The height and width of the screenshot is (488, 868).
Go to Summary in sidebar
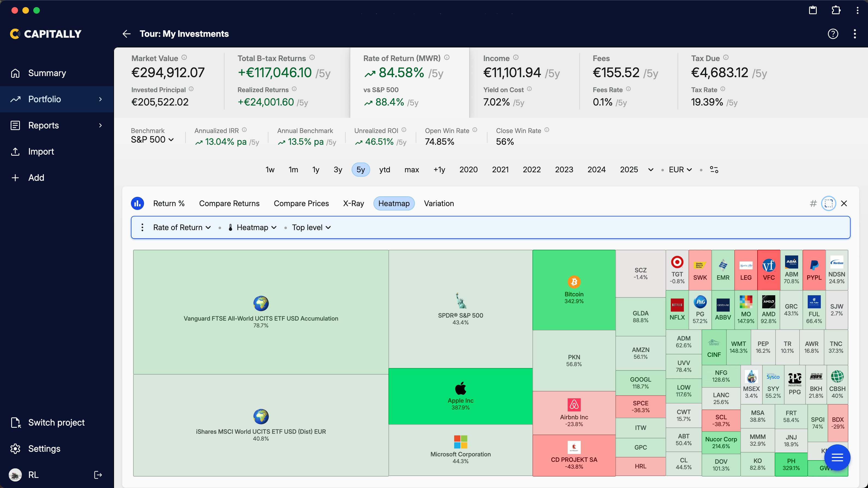57,73
